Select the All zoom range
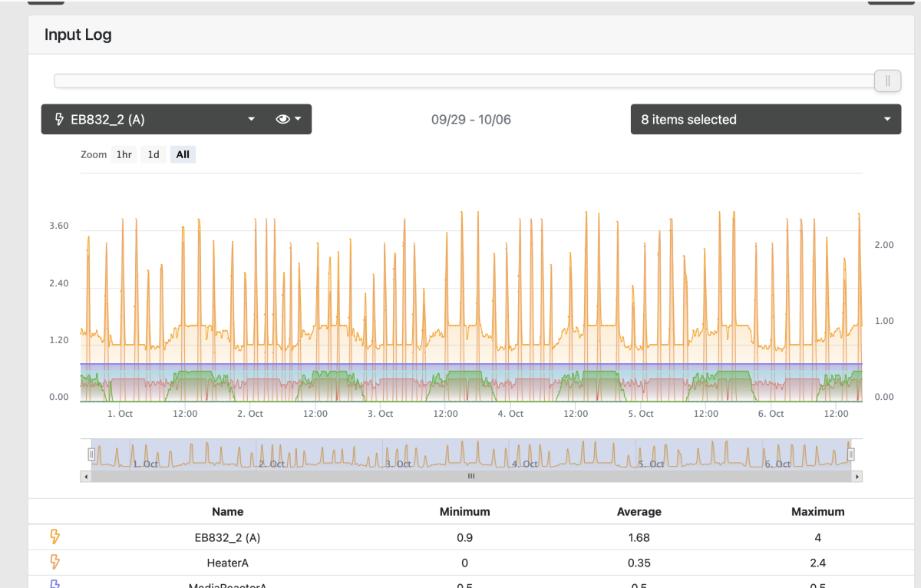This screenshot has height=588, width=921. click(x=183, y=155)
